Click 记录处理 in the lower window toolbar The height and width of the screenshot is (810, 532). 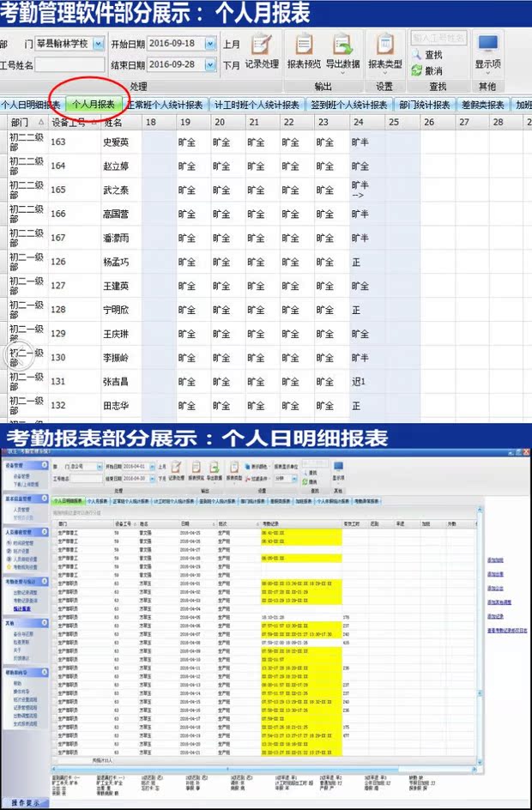pos(176,470)
